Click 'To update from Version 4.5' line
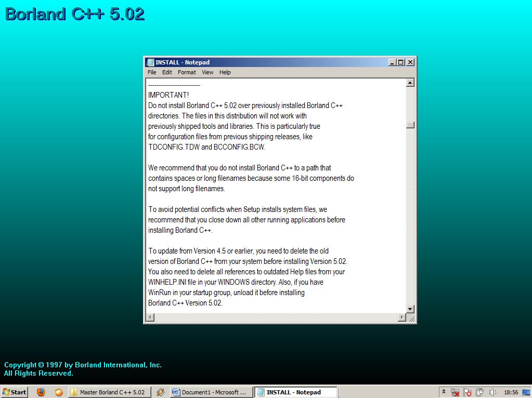This screenshot has width=532, height=398. pos(238,251)
